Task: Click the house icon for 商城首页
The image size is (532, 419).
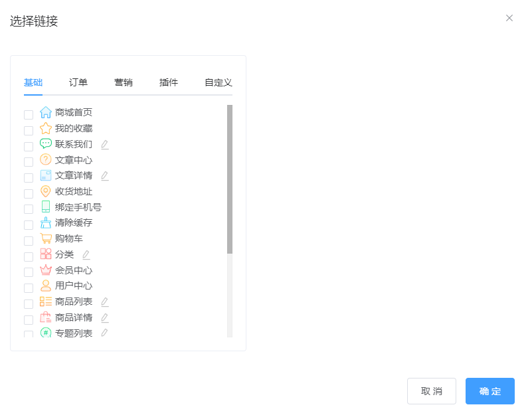Action: (46, 112)
